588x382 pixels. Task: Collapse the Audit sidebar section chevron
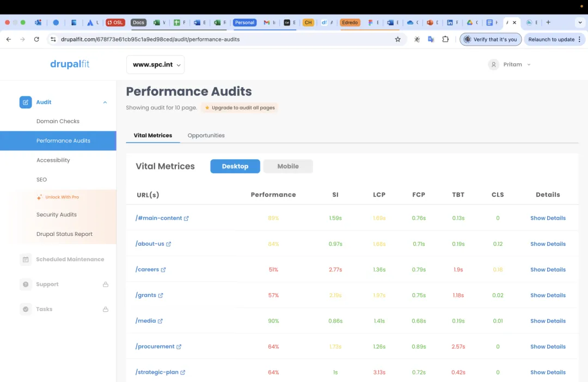click(105, 102)
